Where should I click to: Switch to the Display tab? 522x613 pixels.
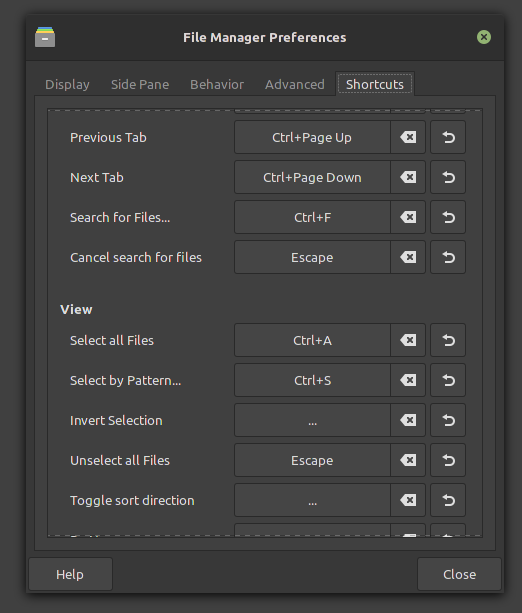(67, 84)
